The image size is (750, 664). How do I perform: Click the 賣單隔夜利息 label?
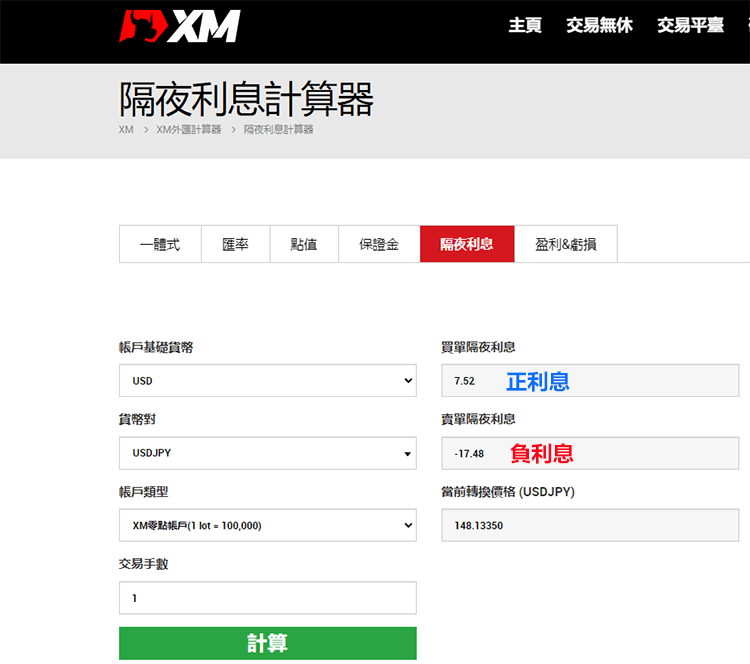tap(478, 420)
